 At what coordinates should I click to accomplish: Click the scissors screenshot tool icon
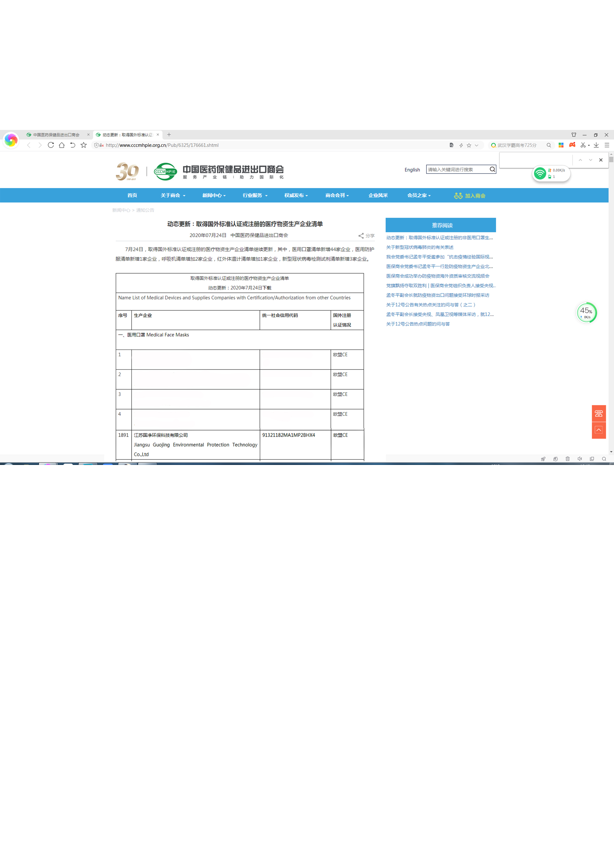click(583, 145)
